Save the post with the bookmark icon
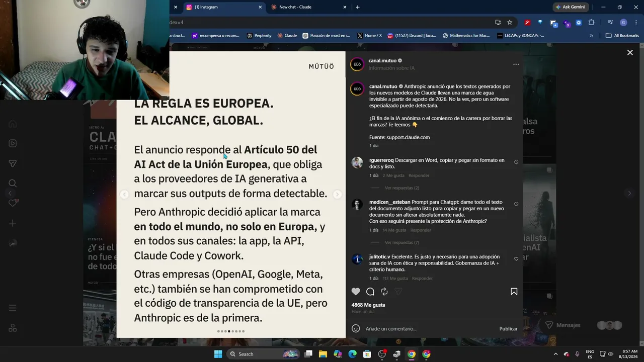The height and width of the screenshot is (362, 644). tap(514, 292)
